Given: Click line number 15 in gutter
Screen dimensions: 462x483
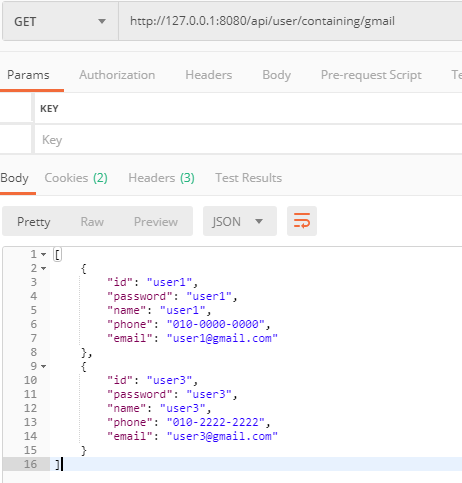Looking at the screenshot, I should pyautogui.click(x=30, y=450).
